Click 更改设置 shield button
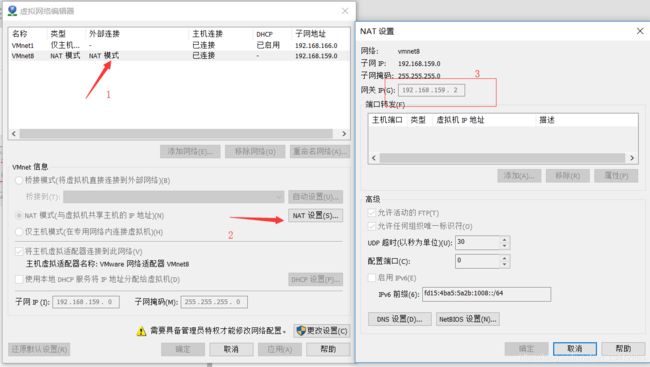 322,331
